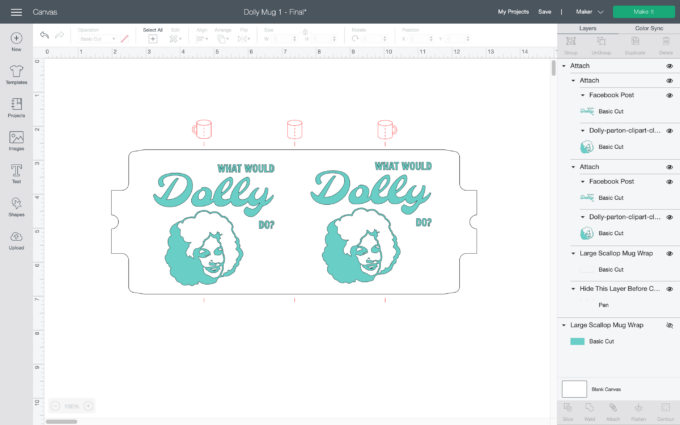This screenshot has width=680, height=425.
Task: Click the operation pen color swatch in toolbar
Action: point(124,39)
